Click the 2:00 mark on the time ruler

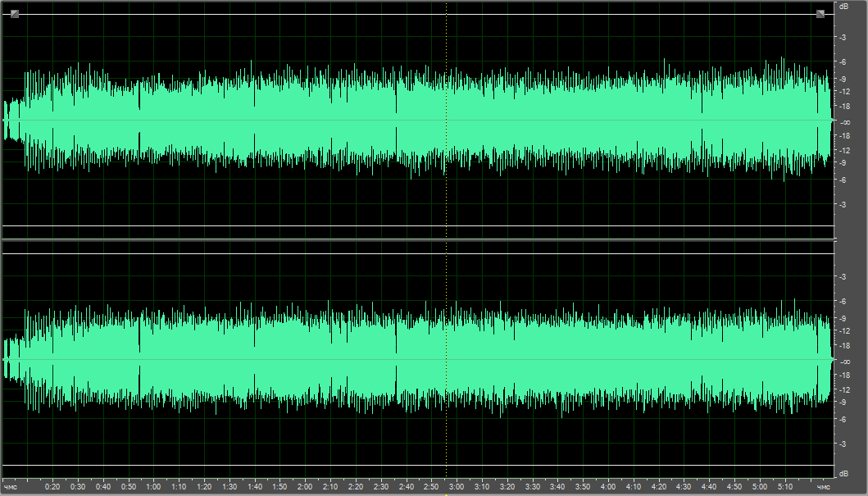coord(305,486)
